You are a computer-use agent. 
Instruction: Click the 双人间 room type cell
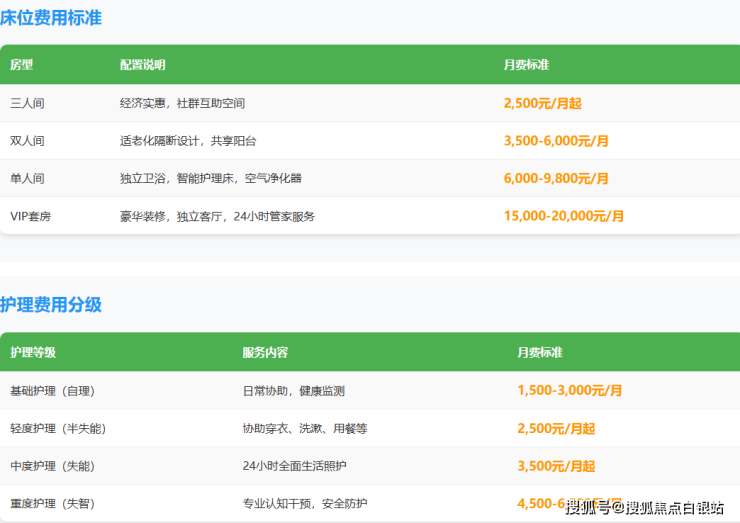(x=27, y=141)
